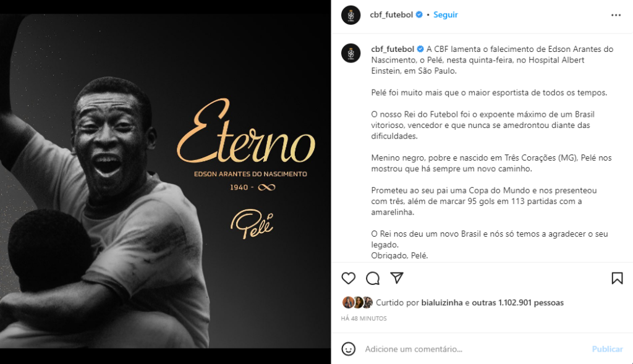Open comments via speech bubble icon
The height and width of the screenshot is (364, 633).
[373, 278]
